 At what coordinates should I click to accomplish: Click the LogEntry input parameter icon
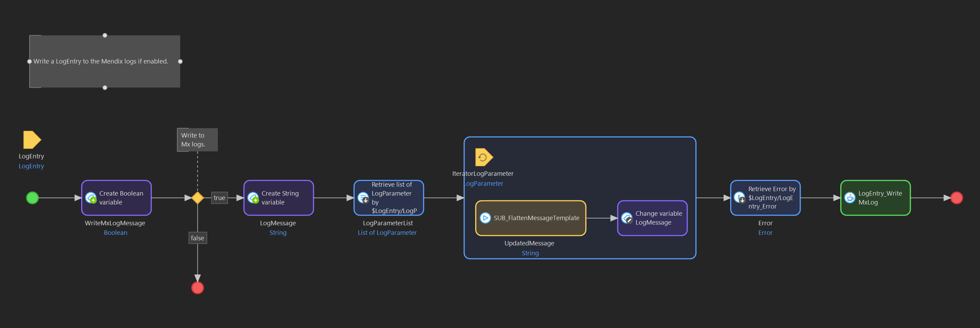pos(32,140)
